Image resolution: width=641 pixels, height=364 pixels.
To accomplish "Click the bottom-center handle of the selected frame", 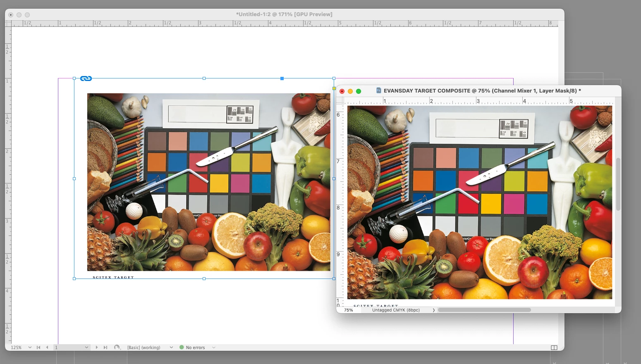I will click(x=204, y=278).
